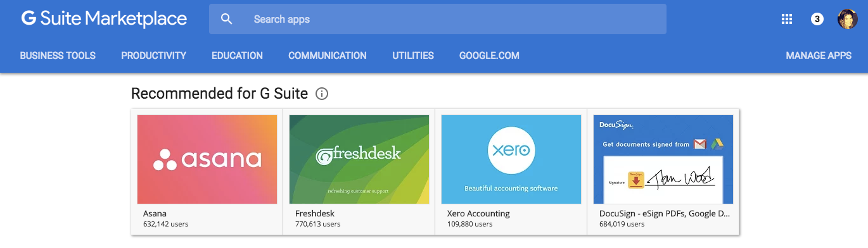Click the G Suite Marketplace logo
This screenshot has width=868, height=248.
[104, 19]
